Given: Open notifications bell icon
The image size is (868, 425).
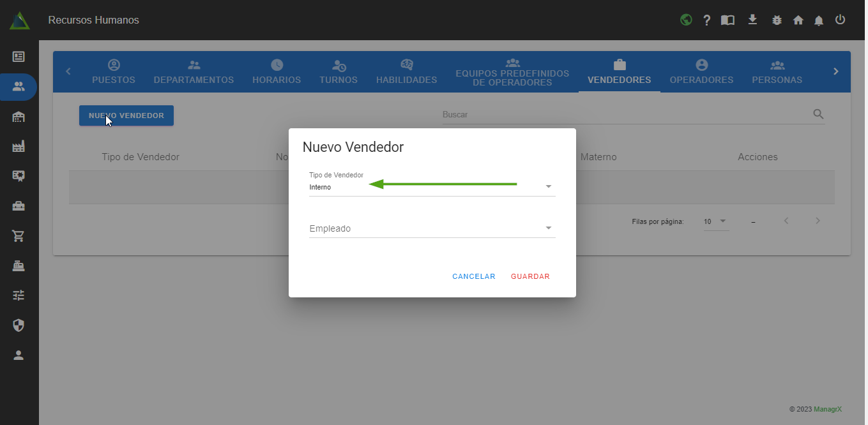Looking at the screenshot, I should [x=819, y=20].
